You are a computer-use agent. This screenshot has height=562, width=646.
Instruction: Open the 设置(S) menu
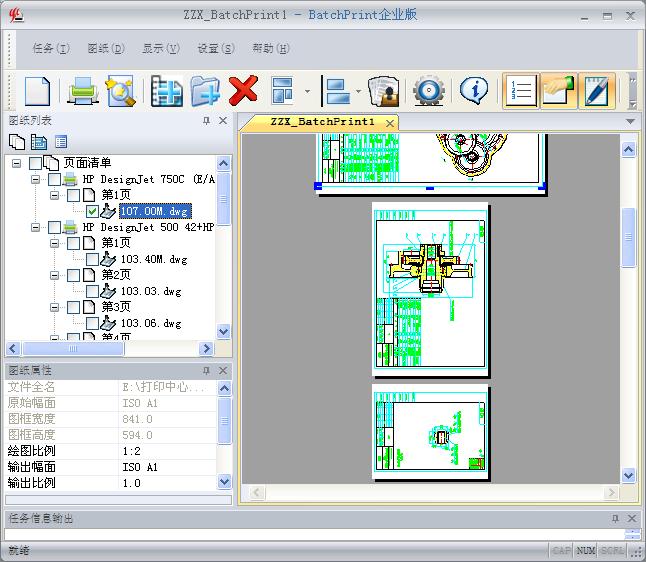click(x=216, y=49)
